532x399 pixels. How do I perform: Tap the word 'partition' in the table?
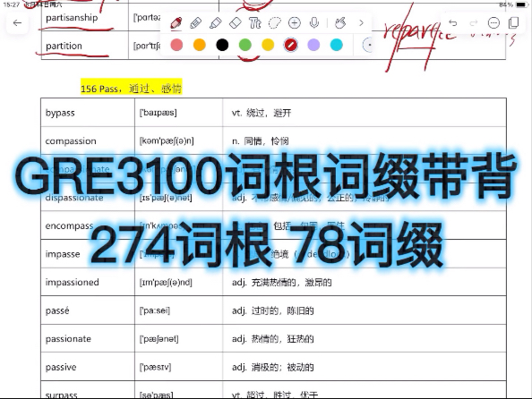tap(64, 46)
